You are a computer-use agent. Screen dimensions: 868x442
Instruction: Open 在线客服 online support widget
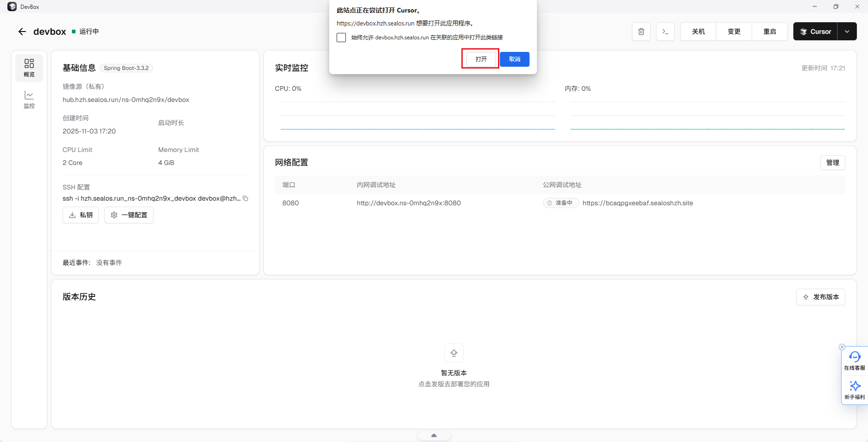855,360
